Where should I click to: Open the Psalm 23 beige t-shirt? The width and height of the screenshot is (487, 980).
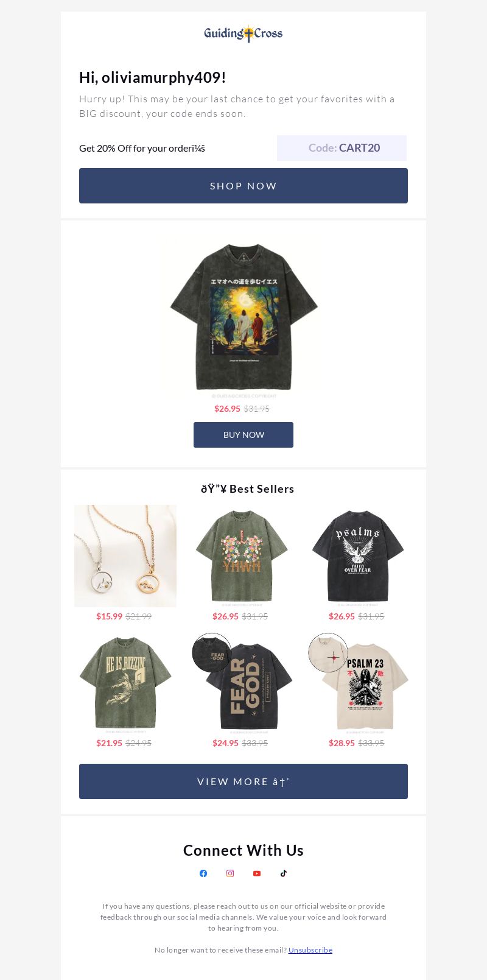coord(358,683)
